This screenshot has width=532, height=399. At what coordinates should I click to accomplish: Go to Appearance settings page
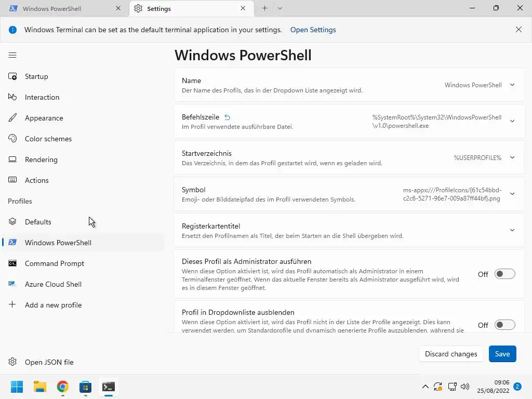[83, 118]
